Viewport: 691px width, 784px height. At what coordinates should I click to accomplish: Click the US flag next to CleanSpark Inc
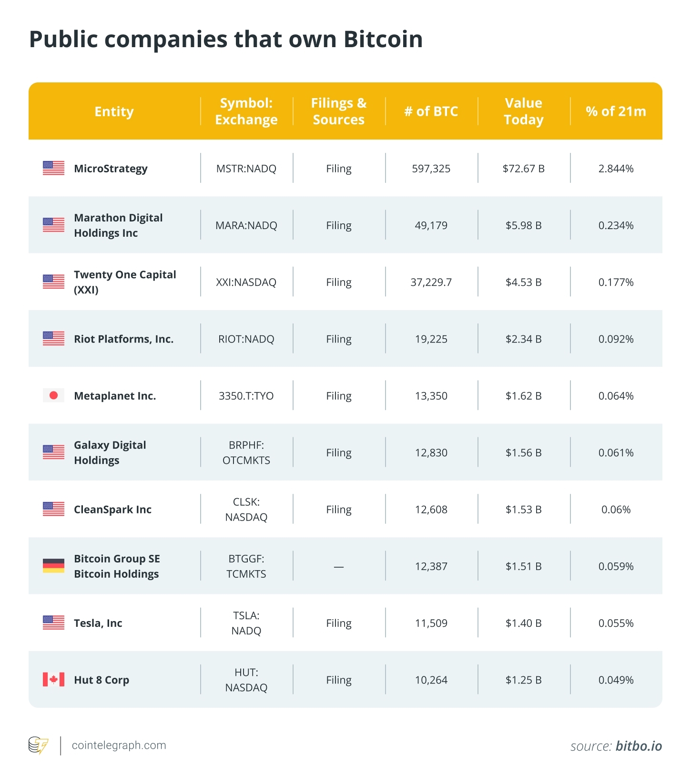coord(53,509)
